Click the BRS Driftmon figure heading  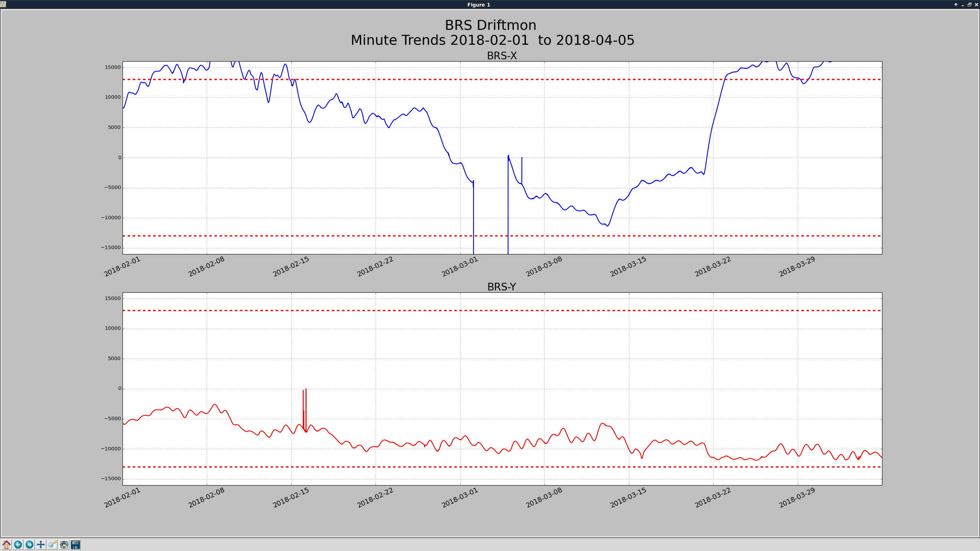click(490, 25)
